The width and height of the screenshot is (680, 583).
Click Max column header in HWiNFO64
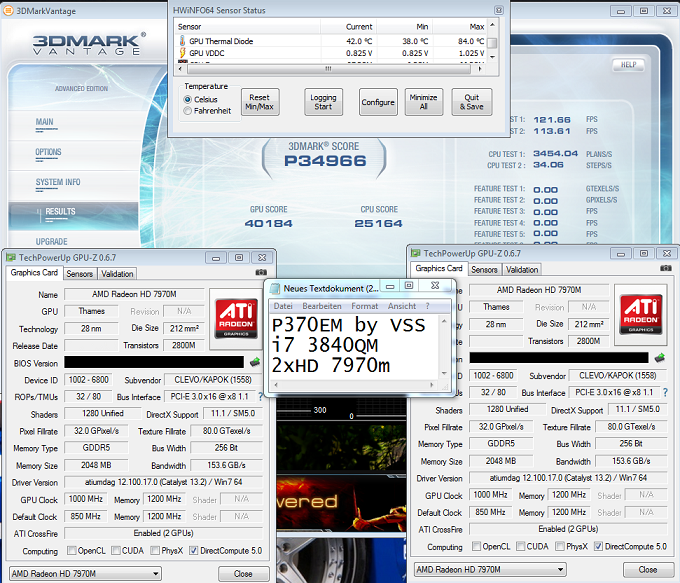[460, 26]
